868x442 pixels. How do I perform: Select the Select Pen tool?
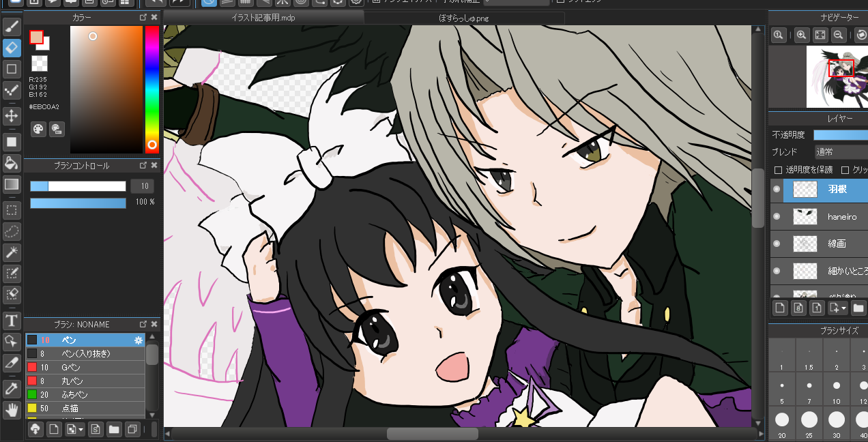point(12,274)
